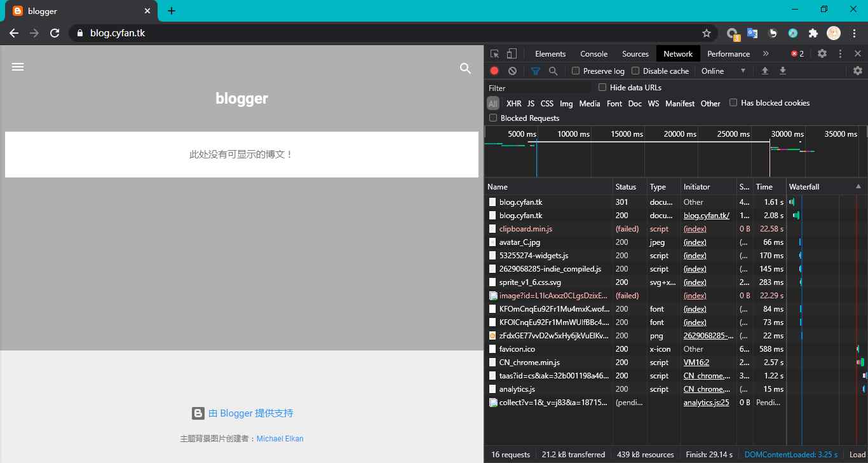Image resolution: width=868 pixels, height=463 pixels.
Task: Click the Google Translate extension icon
Action: point(752,33)
